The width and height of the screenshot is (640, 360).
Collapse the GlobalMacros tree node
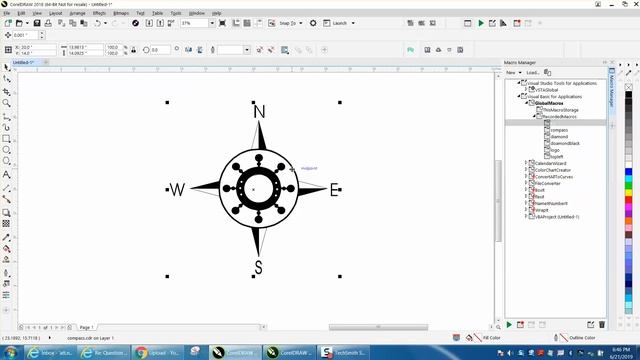[526, 103]
